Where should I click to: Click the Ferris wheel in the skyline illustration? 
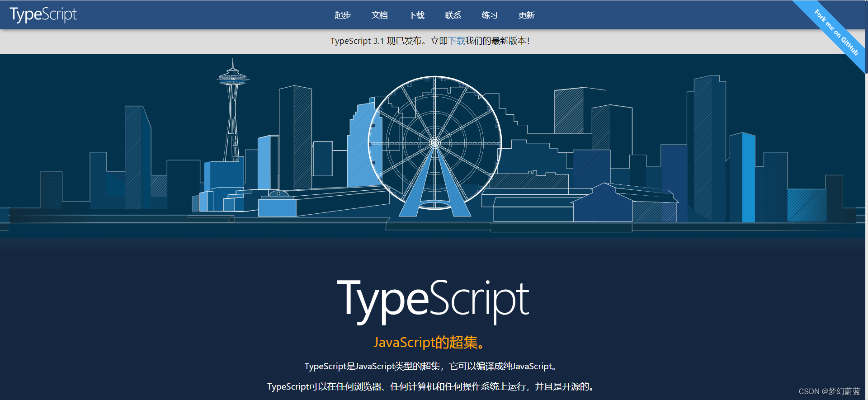click(435, 146)
